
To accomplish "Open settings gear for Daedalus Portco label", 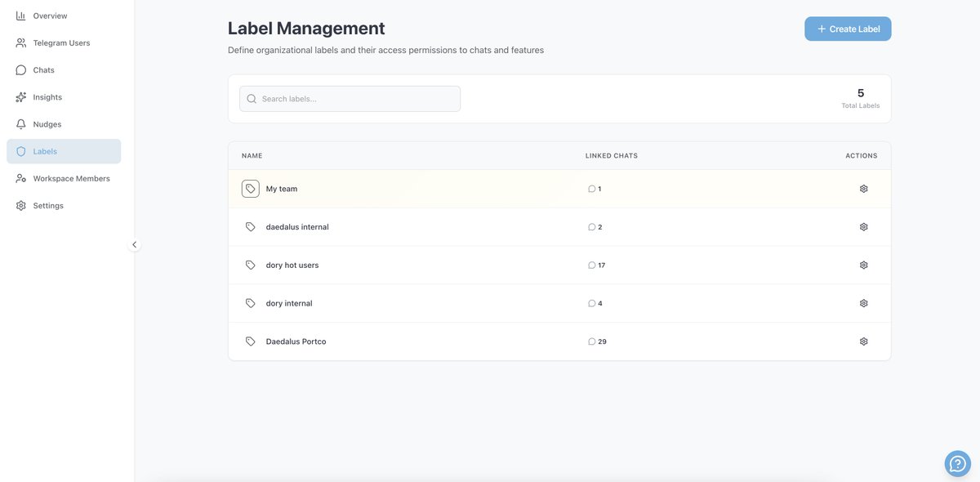I will tap(863, 341).
